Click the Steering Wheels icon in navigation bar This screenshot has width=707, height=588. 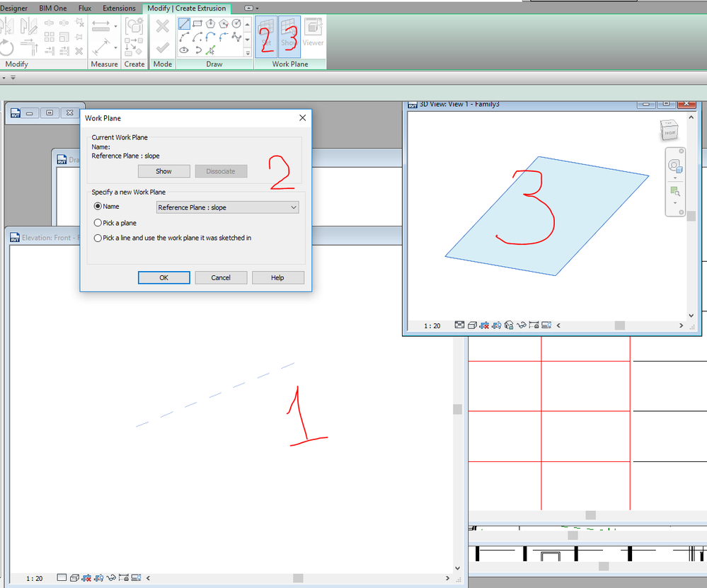(x=674, y=166)
